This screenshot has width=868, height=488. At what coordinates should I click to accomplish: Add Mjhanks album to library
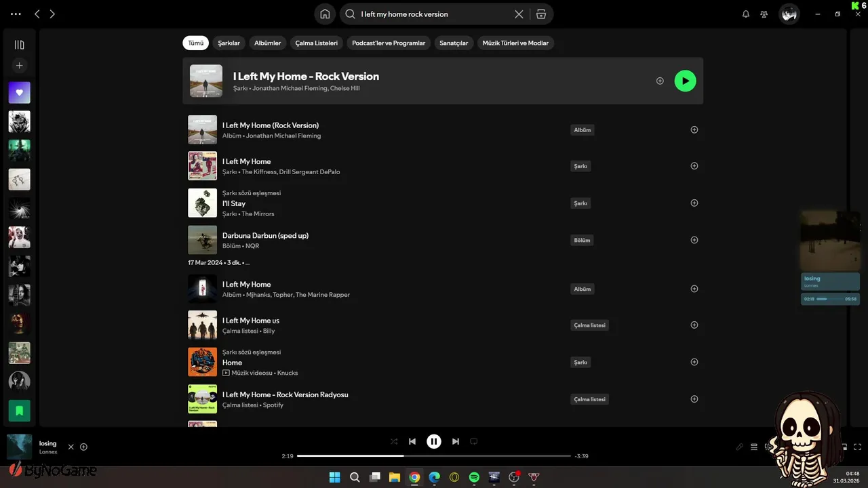(694, 289)
